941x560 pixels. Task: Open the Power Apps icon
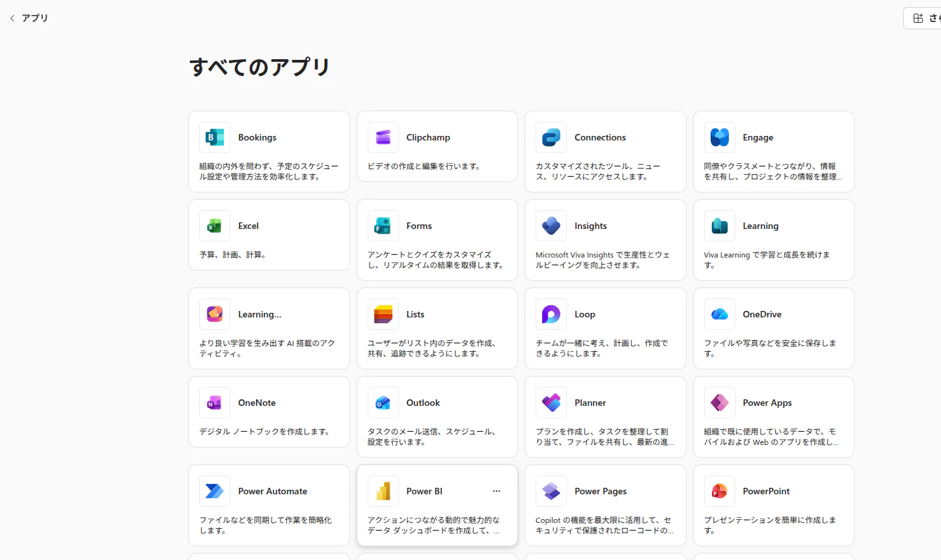720,403
